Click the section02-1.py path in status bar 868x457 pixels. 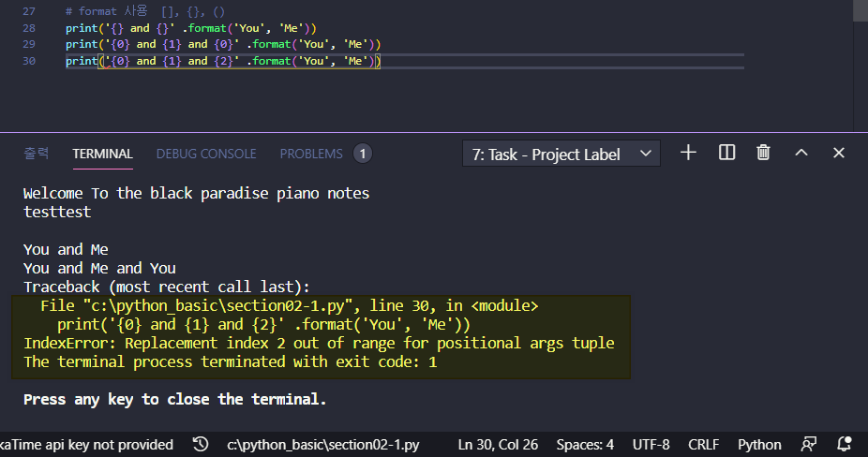pyautogui.click(x=323, y=445)
